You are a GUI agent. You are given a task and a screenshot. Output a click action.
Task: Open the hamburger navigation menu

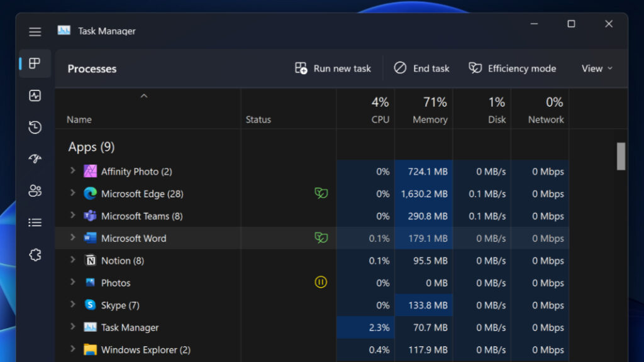pyautogui.click(x=35, y=31)
